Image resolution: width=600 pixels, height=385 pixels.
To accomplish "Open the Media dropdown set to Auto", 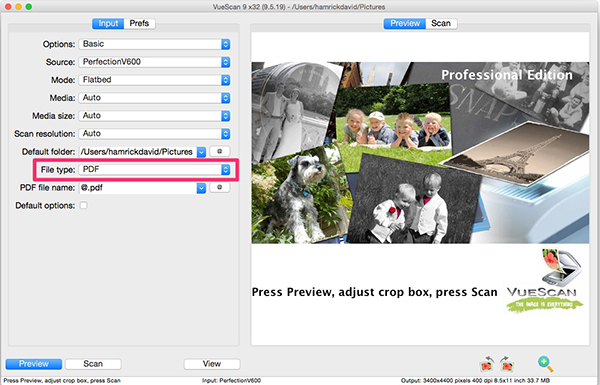I will click(154, 98).
